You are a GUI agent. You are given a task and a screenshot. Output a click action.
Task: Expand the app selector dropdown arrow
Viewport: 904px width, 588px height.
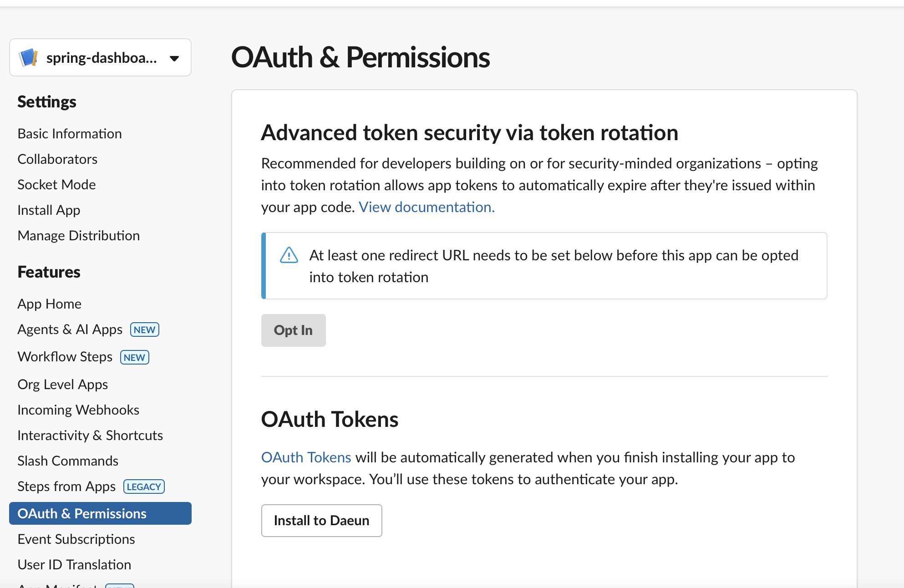coord(174,58)
